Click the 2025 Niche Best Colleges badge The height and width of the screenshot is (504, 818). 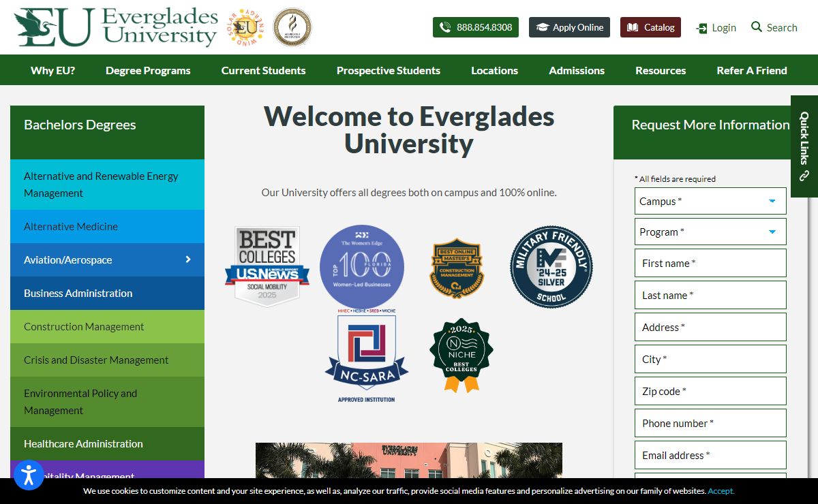coord(461,355)
